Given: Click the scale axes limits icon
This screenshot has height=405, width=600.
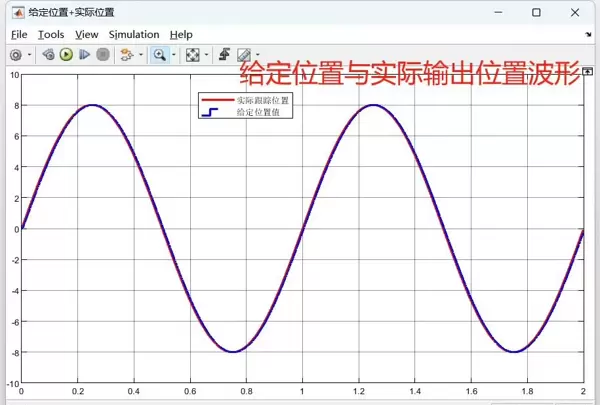Looking at the screenshot, I should tap(192, 55).
